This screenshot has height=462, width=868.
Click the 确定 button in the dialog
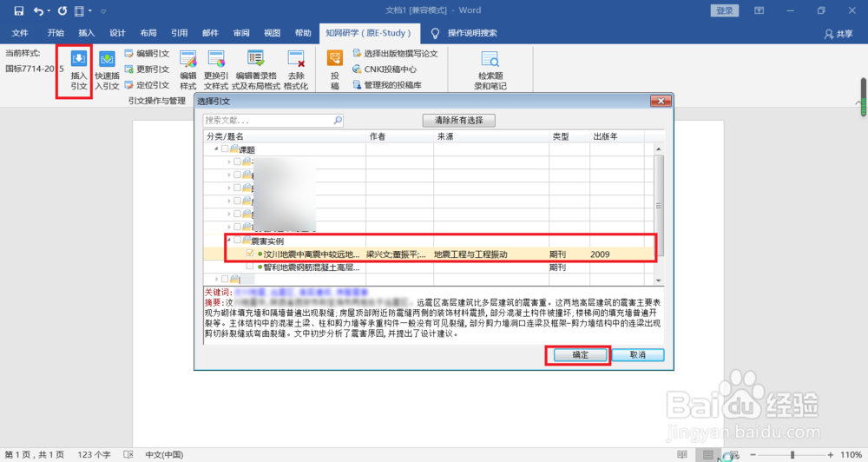coord(580,355)
